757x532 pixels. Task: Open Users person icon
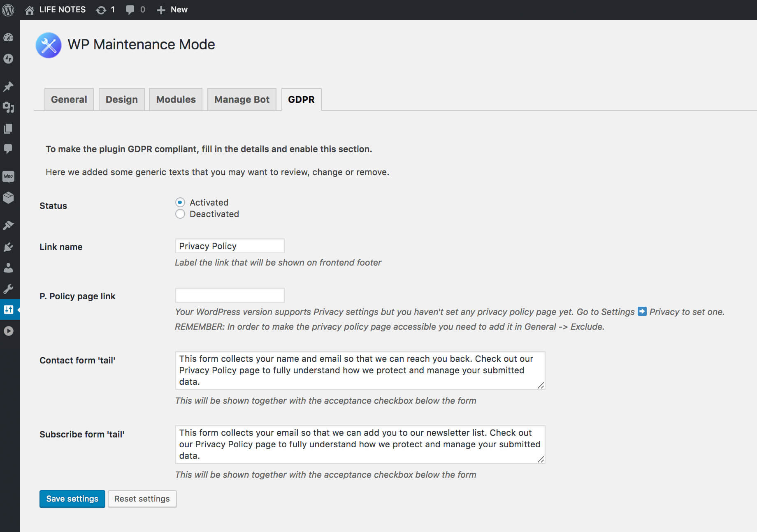coord(8,268)
